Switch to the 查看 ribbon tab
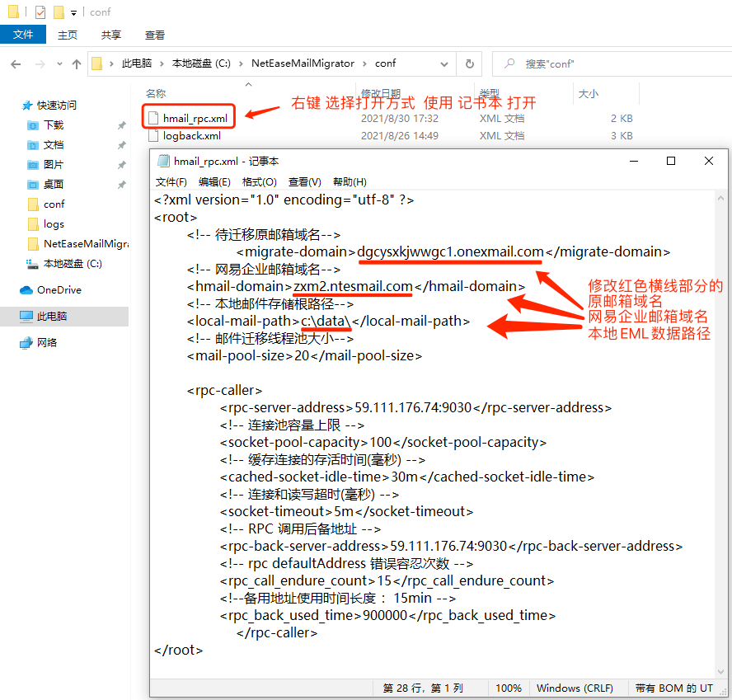The height and width of the screenshot is (700, 732). click(x=155, y=35)
